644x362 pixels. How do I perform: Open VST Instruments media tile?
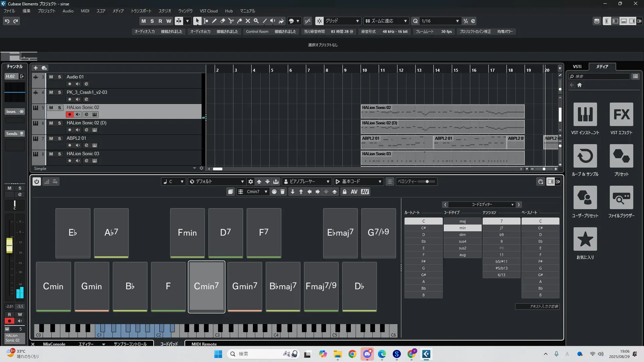[x=585, y=114]
